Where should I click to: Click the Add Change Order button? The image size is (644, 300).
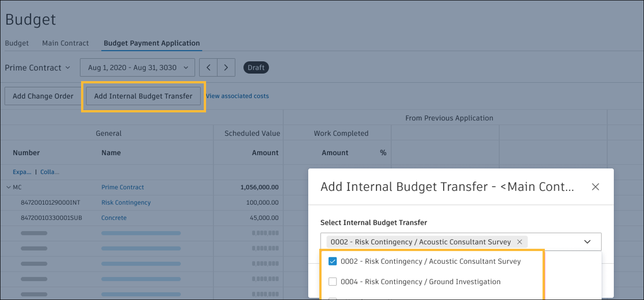click(43, 96)
